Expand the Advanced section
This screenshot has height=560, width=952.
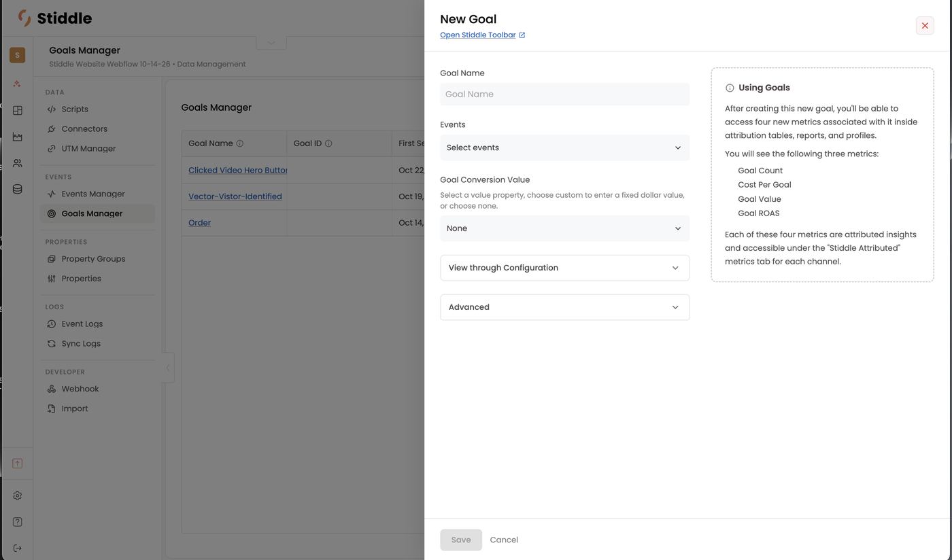point(564,307)
